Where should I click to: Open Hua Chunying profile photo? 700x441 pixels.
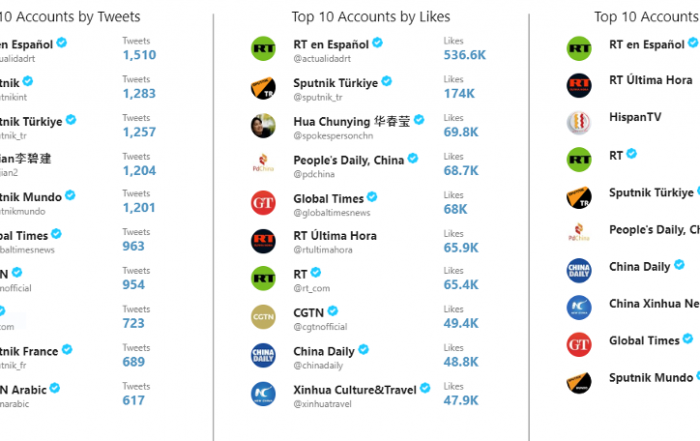click(263, 125)
